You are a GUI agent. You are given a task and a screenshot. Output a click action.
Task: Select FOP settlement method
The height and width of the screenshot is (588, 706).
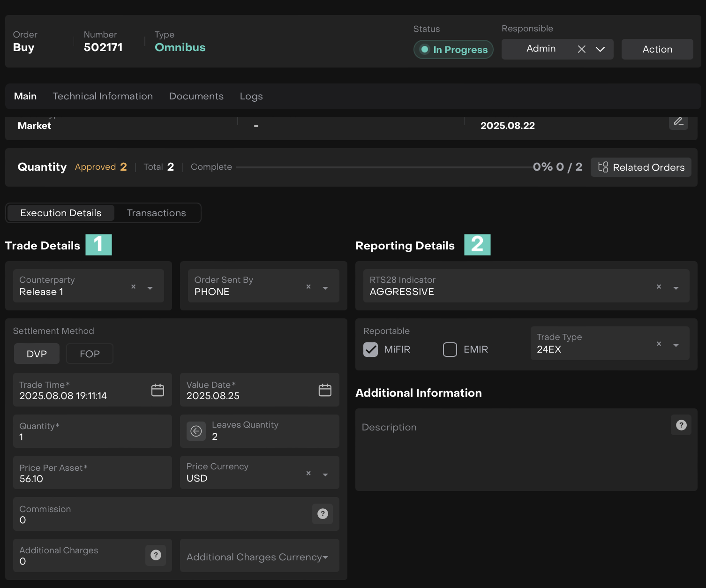click(90, 354)
